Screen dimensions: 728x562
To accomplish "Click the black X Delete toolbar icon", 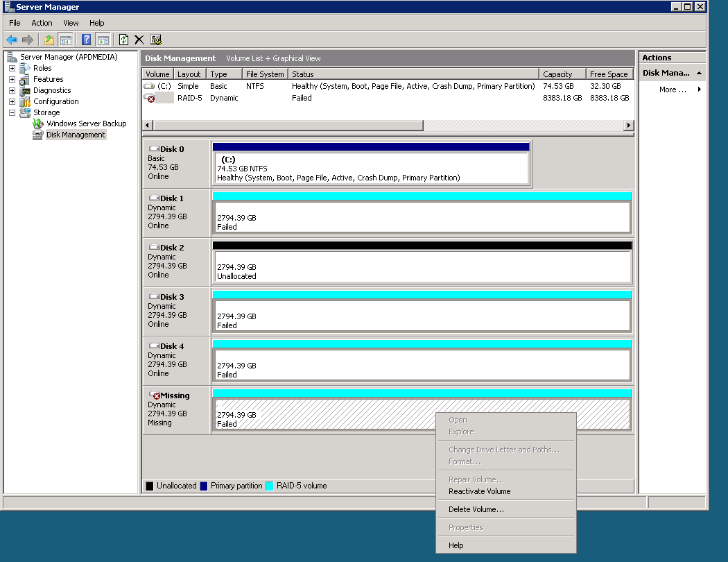I will (x=139, y=40).
